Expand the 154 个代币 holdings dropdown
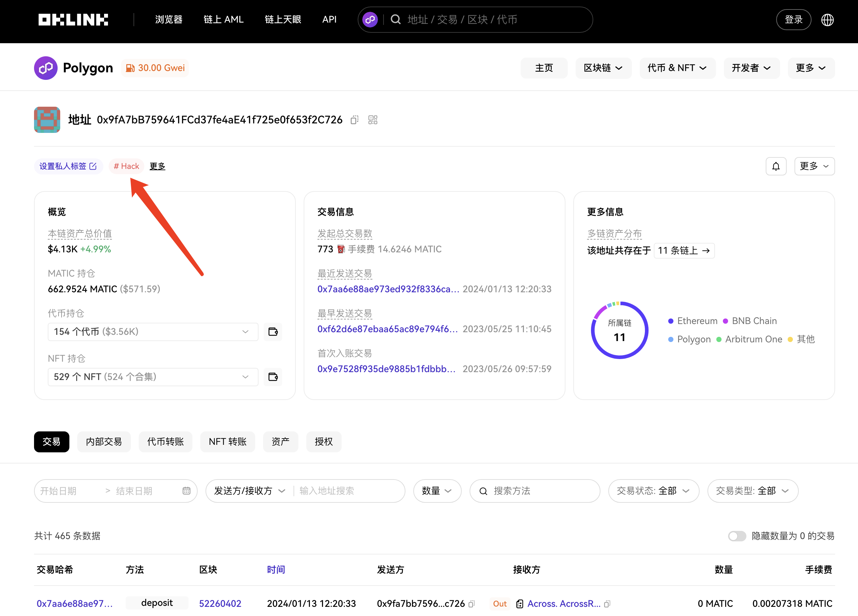The height and width of the screenshot is (616, 858). (x=153, y=332)
